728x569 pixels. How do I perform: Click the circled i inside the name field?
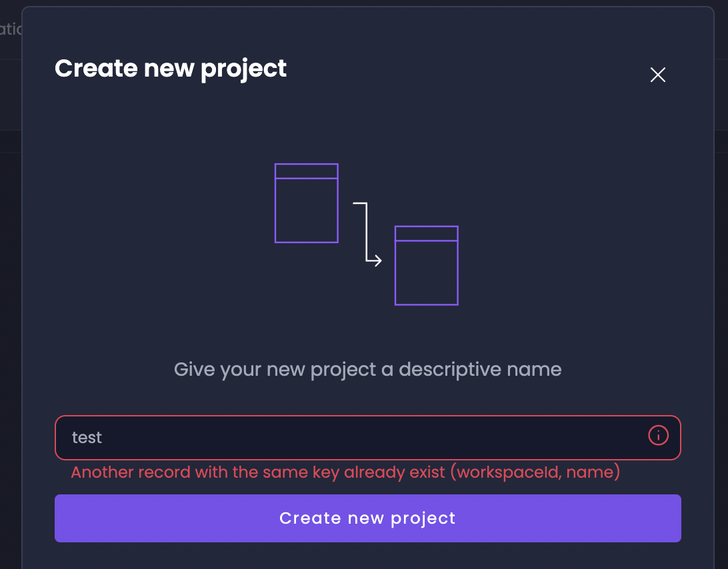658,436
